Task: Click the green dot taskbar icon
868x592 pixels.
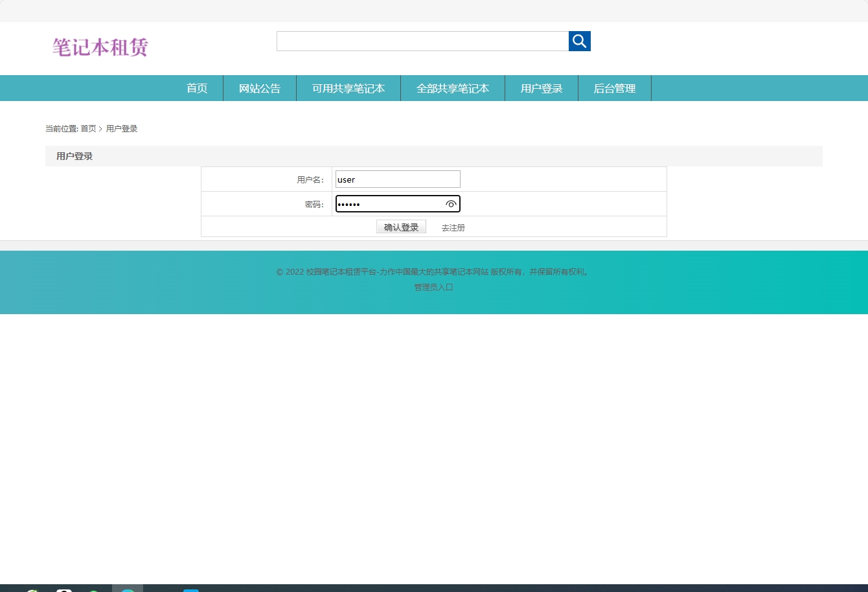Action: pyautogui.click(x=95, y=589)
